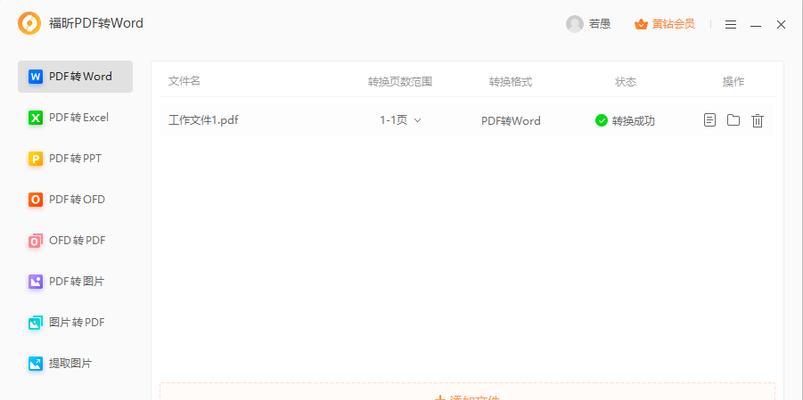Switch to PDF转Excel mode

tap(75, 118)
